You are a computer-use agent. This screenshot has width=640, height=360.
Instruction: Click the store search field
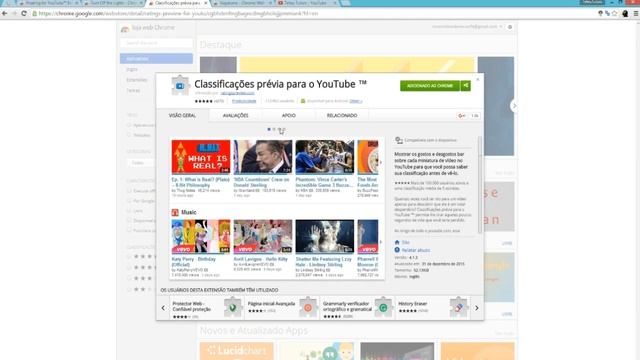(x=156, y=43)
